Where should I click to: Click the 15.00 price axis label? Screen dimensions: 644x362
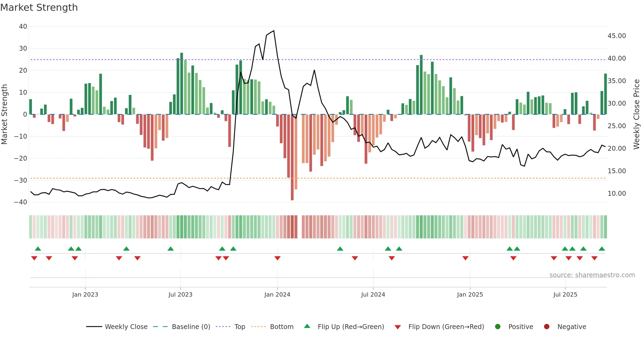click(617, 171)
